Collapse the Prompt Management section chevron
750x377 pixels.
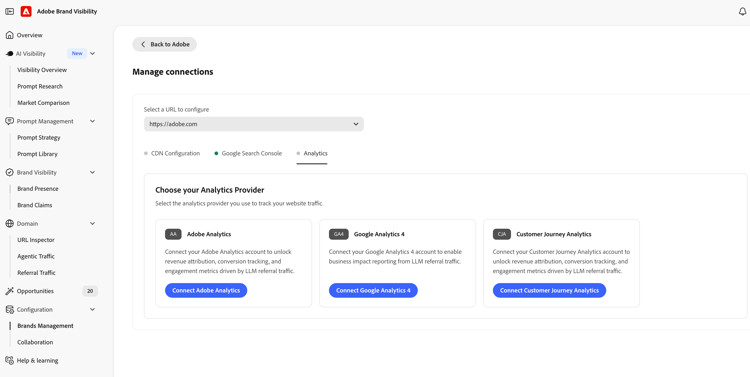click(93, 121)
